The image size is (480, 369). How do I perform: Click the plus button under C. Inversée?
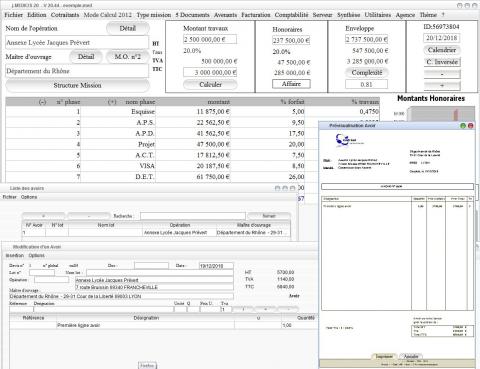click(x=442, y=86)
